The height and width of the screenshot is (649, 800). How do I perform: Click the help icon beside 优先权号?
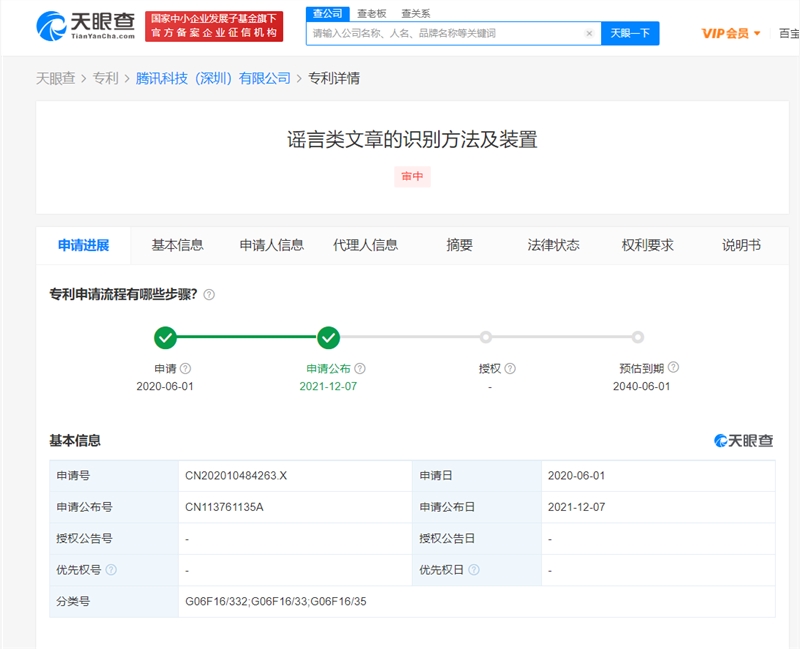point(111,570)
